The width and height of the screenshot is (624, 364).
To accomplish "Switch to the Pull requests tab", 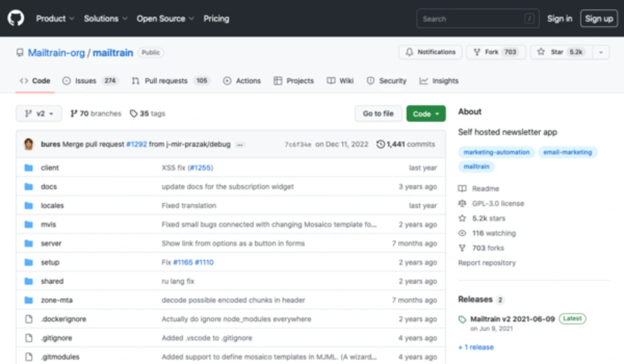I will point(170,81).
